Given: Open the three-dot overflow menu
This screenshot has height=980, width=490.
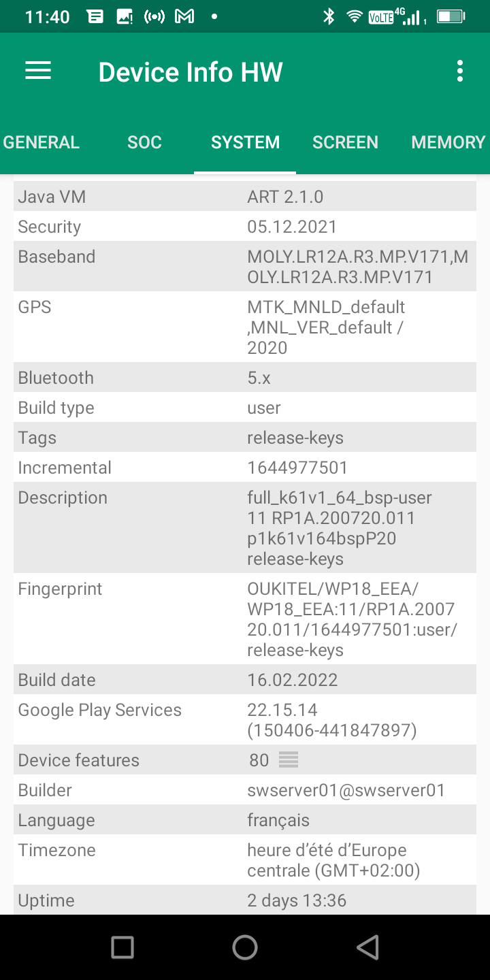Looking at the screenshot, I should [460, 71].
